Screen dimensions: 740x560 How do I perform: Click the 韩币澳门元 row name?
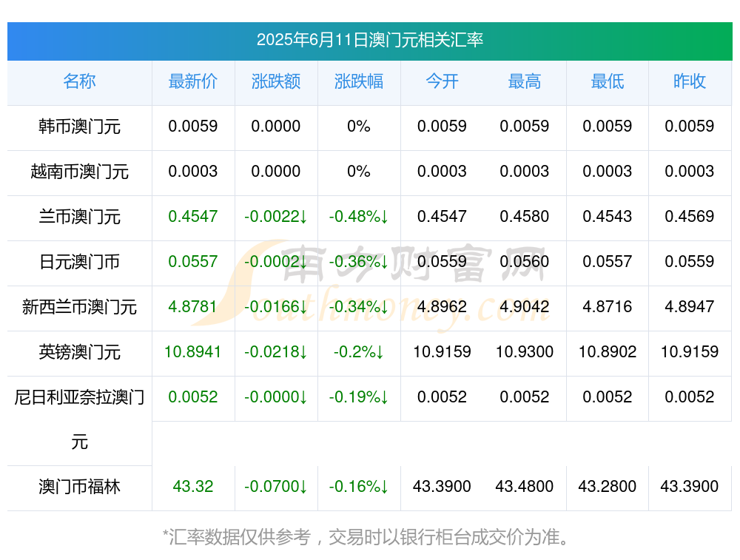coord(79,126)
